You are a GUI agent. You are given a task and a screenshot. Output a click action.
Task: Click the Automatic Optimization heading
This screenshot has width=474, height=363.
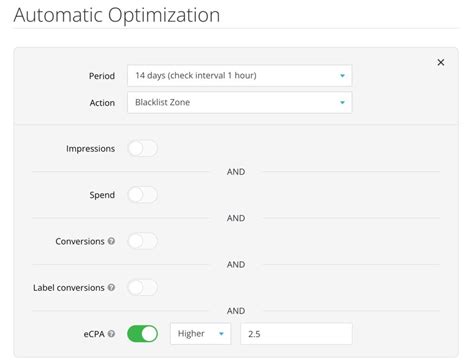117,15
